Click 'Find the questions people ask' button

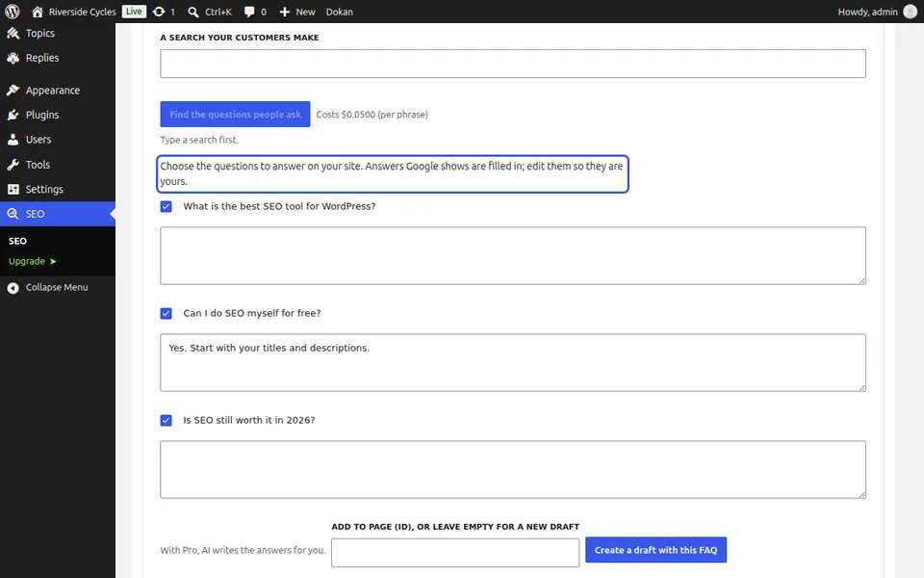(235, 115)
